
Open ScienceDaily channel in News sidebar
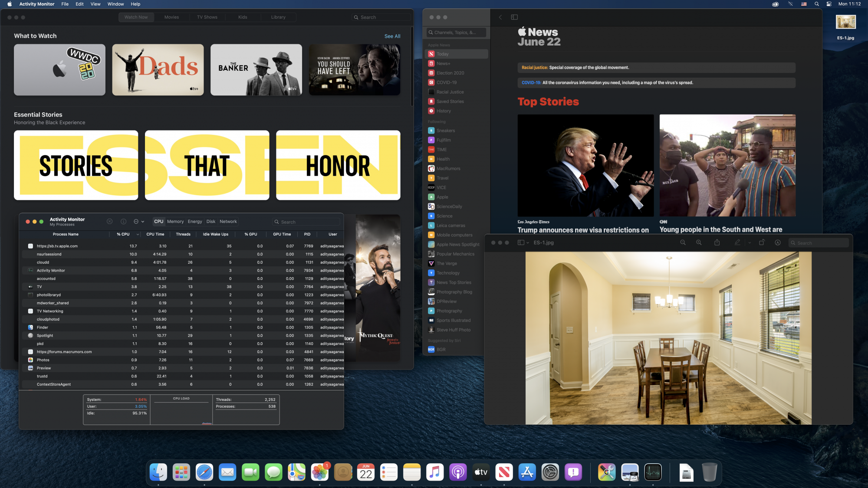(457, 207)
